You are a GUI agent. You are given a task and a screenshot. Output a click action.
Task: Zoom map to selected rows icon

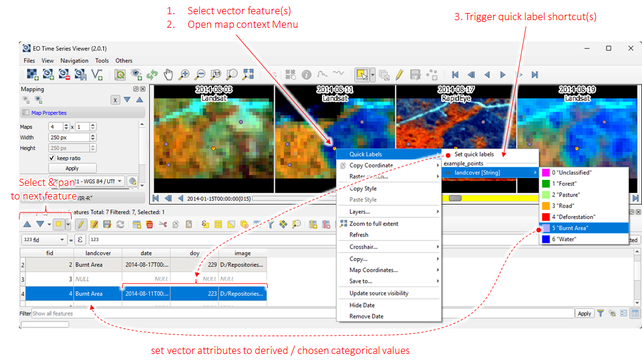(x=297, y=224)
